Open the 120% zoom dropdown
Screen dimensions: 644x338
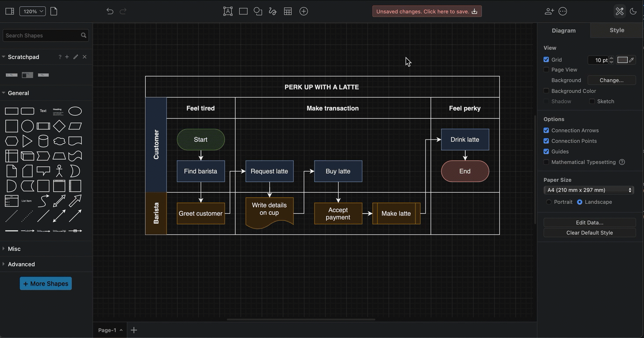[x=33, y=11]
